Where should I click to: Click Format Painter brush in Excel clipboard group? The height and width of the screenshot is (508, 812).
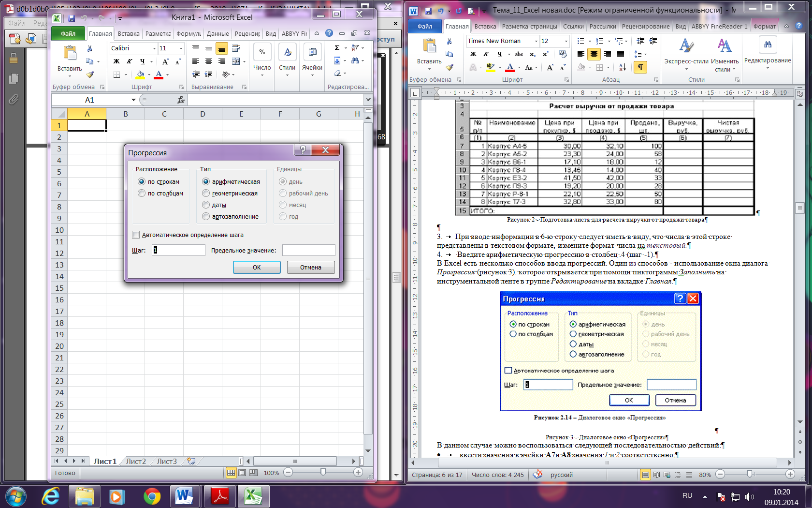[x=89, y=75]
